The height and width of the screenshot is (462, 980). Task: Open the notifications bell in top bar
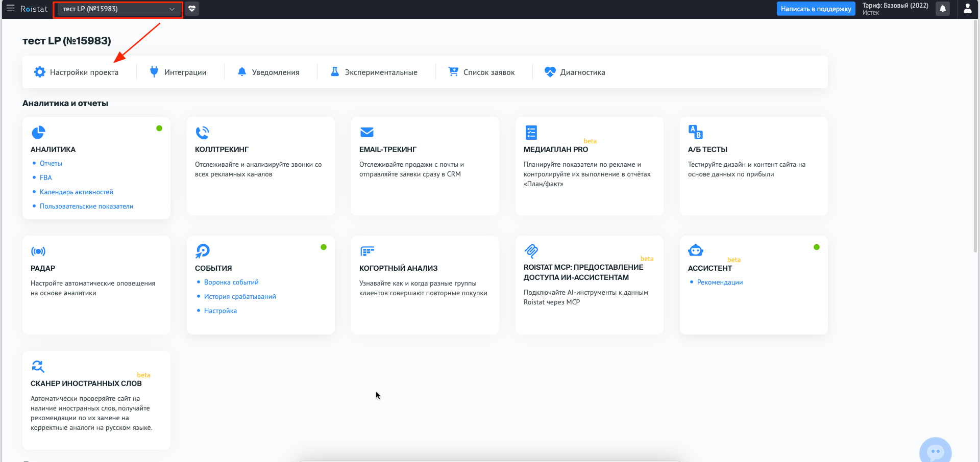tap(943, 9)
